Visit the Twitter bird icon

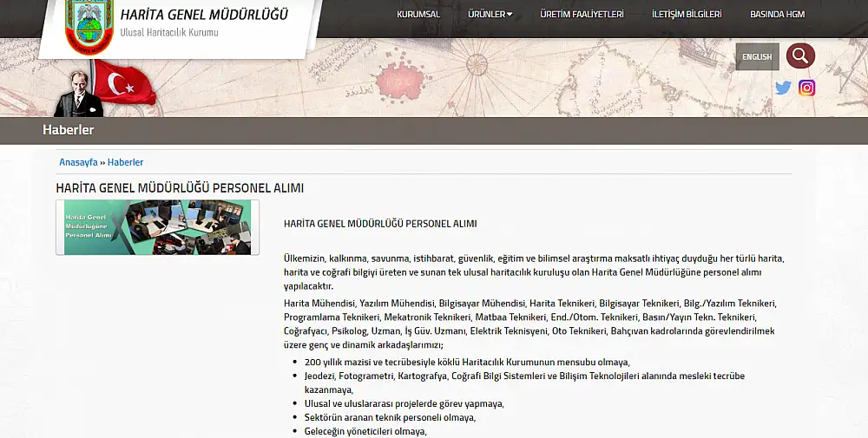(783, 88)
